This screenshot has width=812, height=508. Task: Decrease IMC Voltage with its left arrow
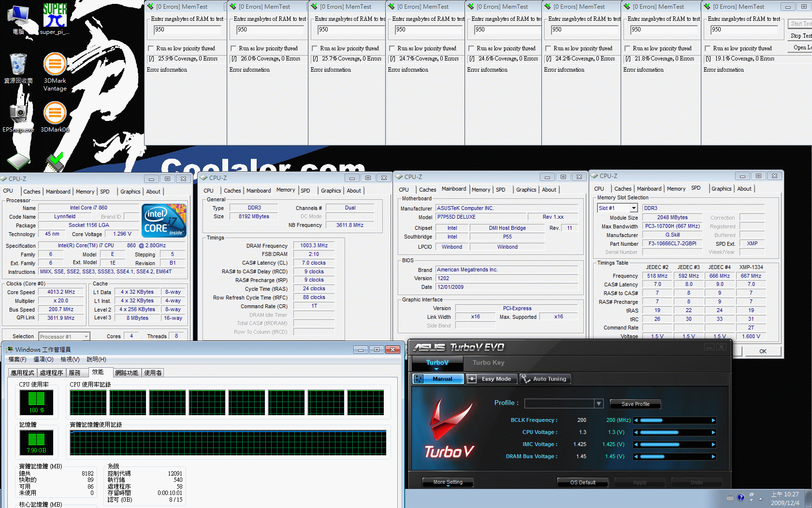tap(636, 445)
